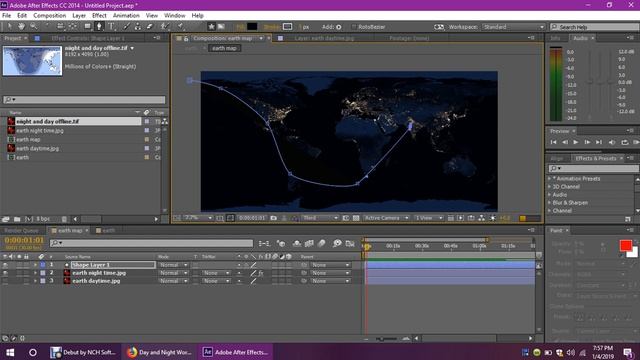Switch to the Render Queue tab
The image size is (640, 360).
21,231
